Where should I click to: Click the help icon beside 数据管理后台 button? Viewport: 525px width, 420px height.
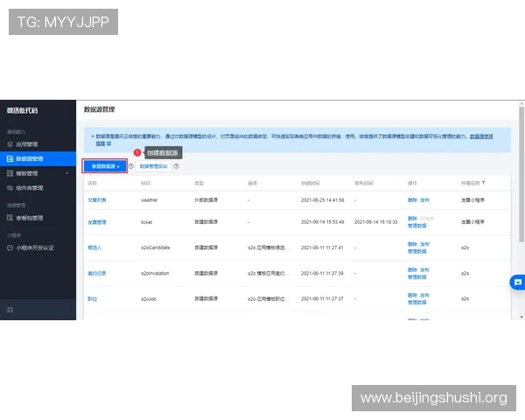click(x=176, y=166)
